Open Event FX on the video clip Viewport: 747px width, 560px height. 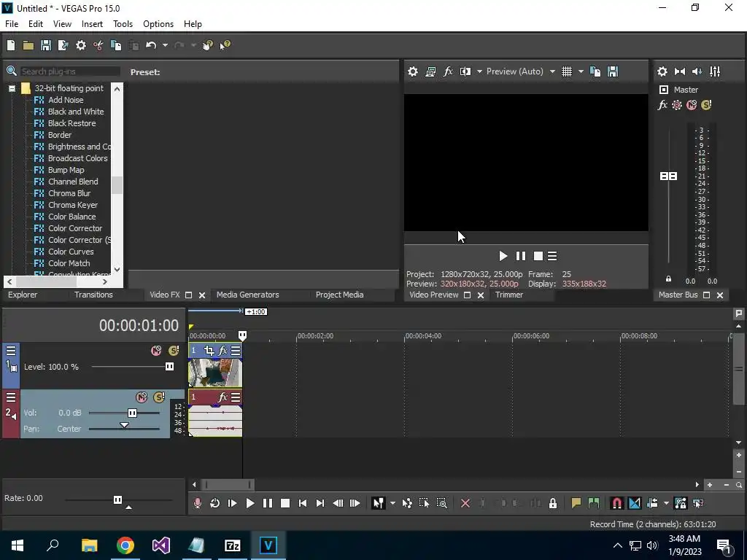coord(222,351)
